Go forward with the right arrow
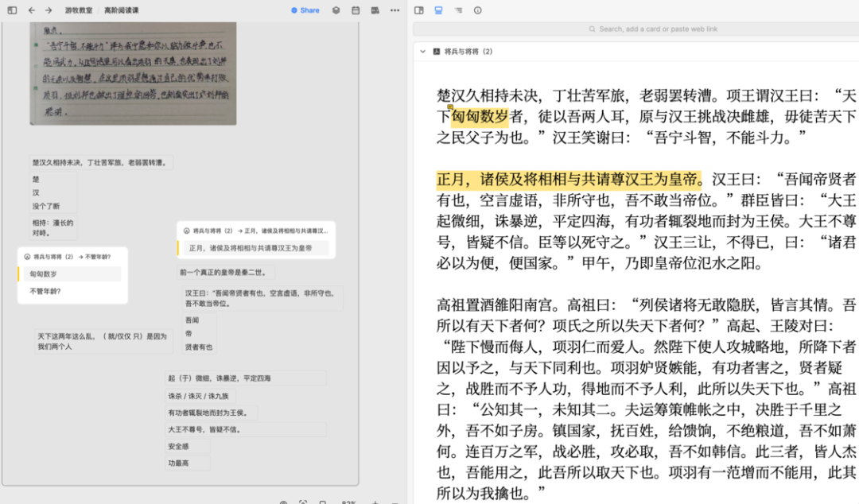 pos(49,10)
